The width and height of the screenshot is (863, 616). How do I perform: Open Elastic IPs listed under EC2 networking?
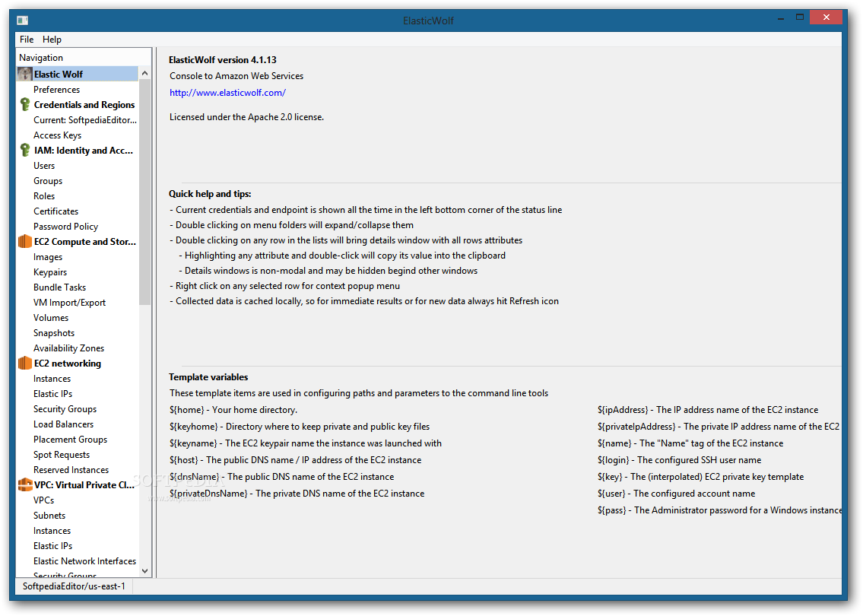tap(52, 394)
